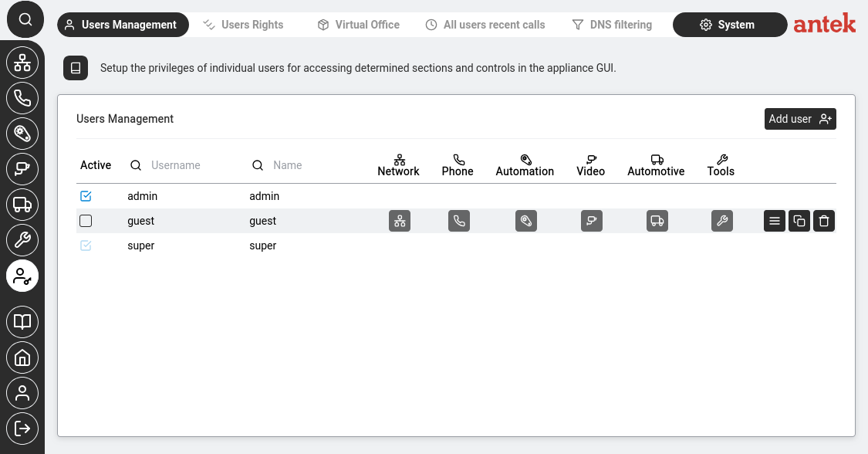Duplicate the guest user
Screen dimensions: 868x454
[x=799, y=221]
